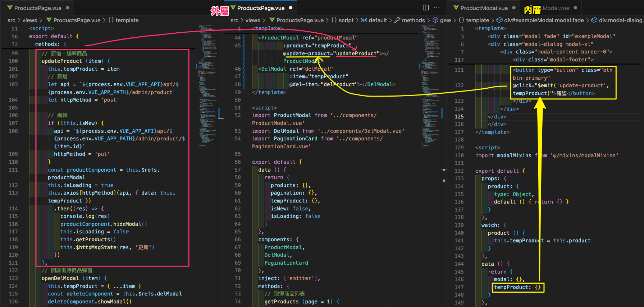Select the leftmost ProductsPage.vue tab
This screenshot has width=644, height=307.
(37, 8)
